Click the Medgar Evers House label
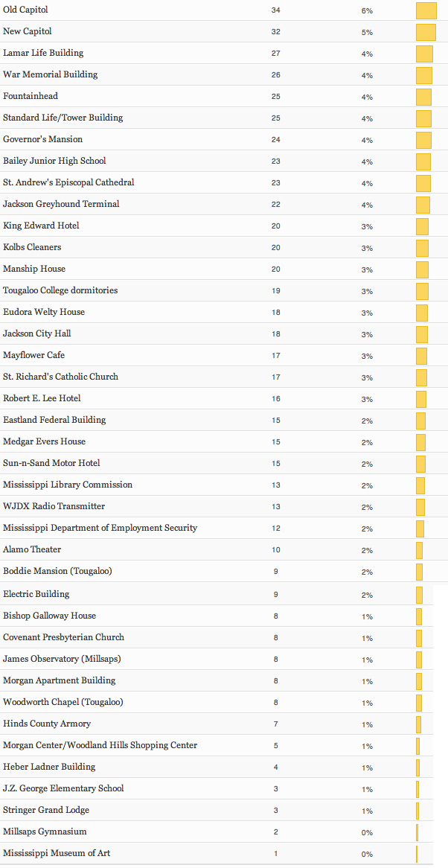This screenshot has height=868, width=448. pyautogui.click(x=44, y=441)
